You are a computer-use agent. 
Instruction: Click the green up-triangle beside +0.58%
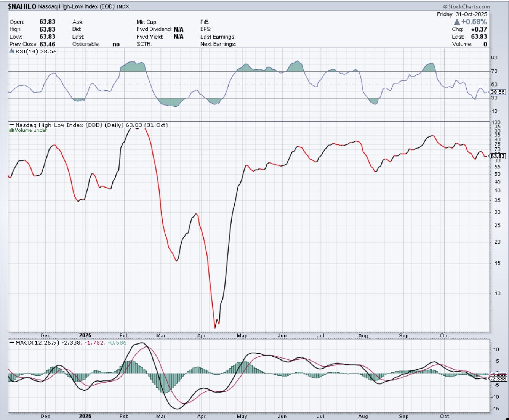pyautogui.click(x=457, y=22)
